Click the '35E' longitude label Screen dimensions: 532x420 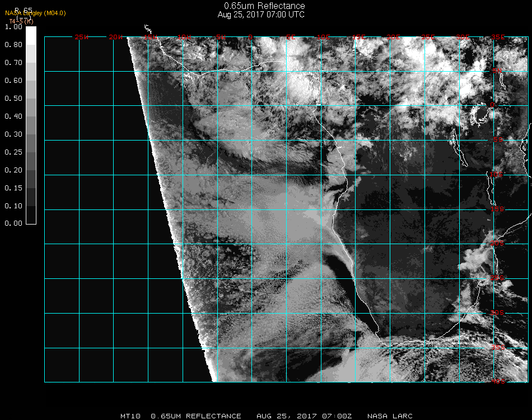(x=498, y=37)
